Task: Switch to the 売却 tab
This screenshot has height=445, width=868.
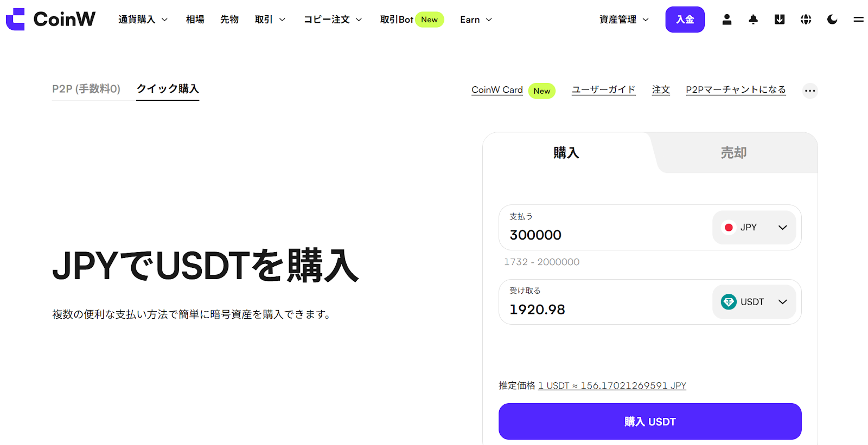Action: (733, 153)
